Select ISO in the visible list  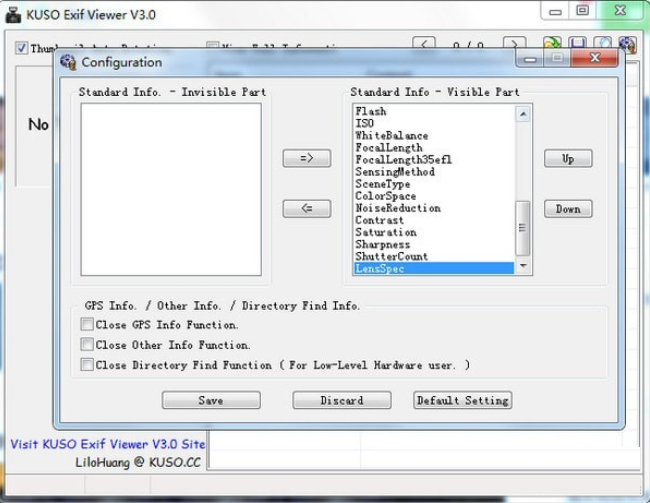pos(434,123)
